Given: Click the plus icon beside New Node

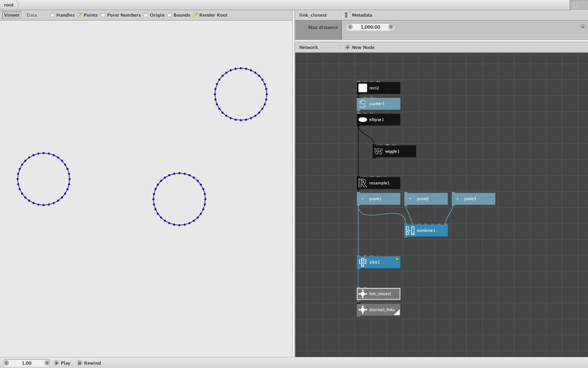Looking at the screenshot, I should point(348,47).
